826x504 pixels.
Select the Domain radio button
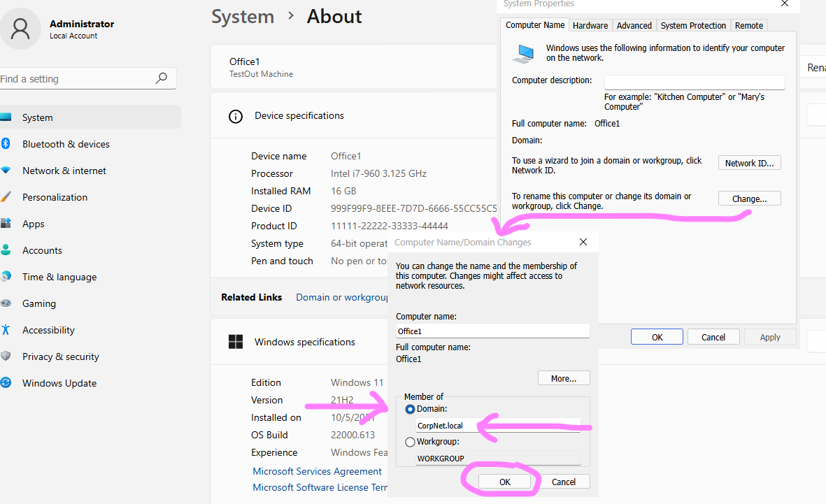pos(410,409)
